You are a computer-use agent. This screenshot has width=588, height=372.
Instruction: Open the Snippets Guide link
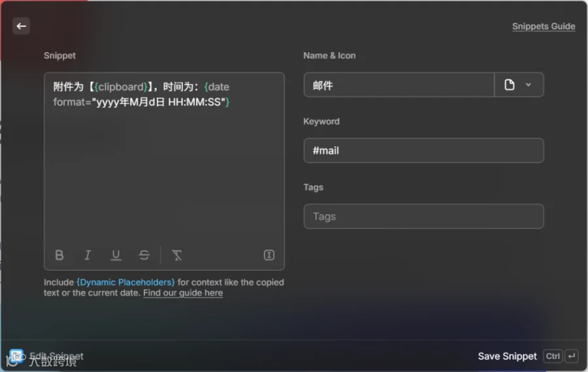[x=544, y=26]
